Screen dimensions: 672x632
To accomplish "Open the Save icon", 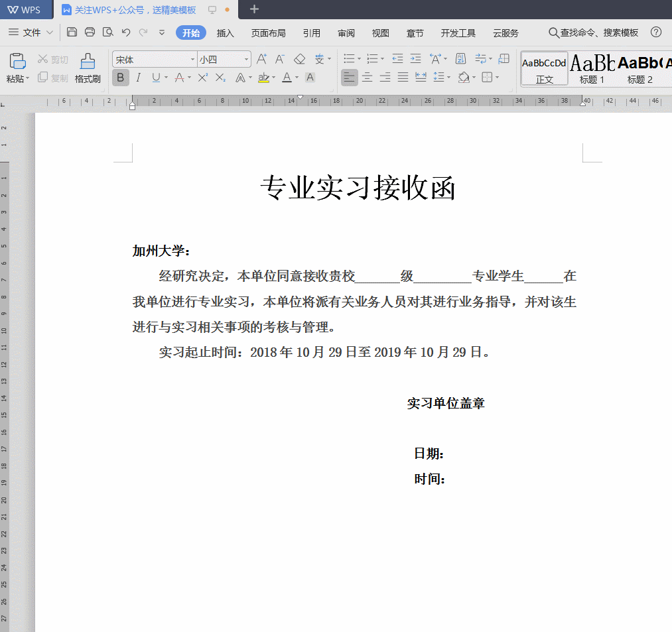I will point(72,31).
